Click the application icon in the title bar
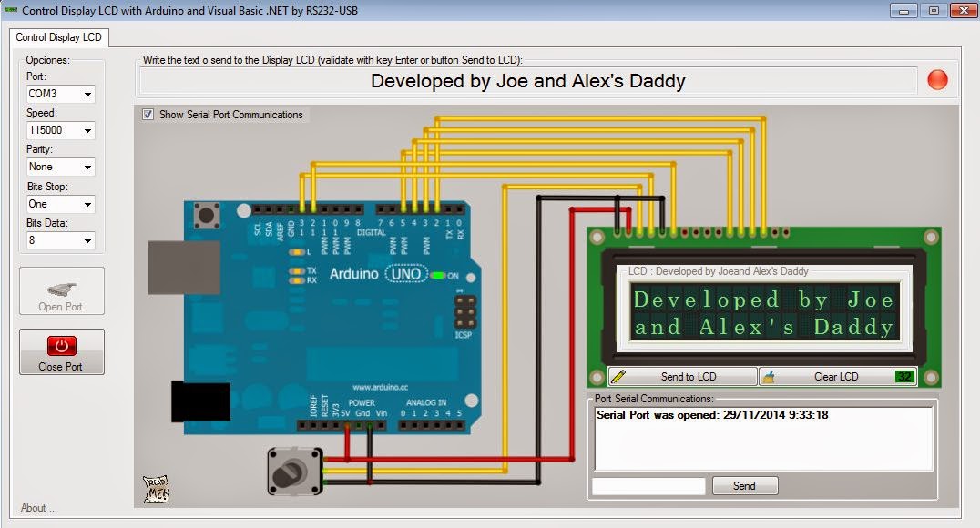This screenshot has width=980, height=528. [x=10, y=10]
